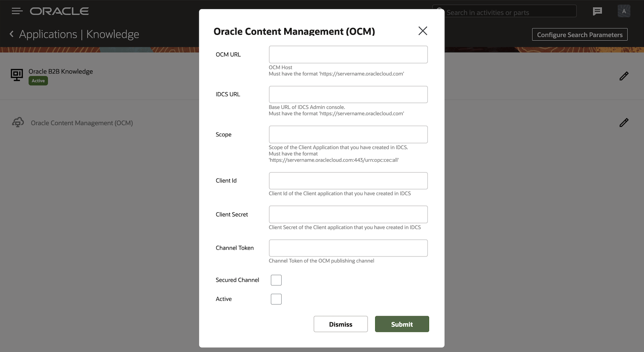This screenshot has width=644, height=352.
Task: Edit the Oracle B2B Knowledge entry
Action: pos(624,76)
